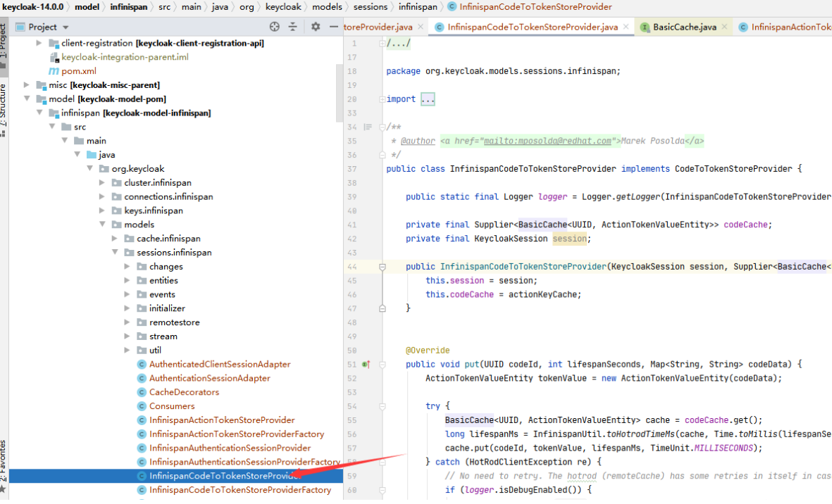Switch to the toreProvider.java tab
Screen dimensions: 832x504
point(378,27)
